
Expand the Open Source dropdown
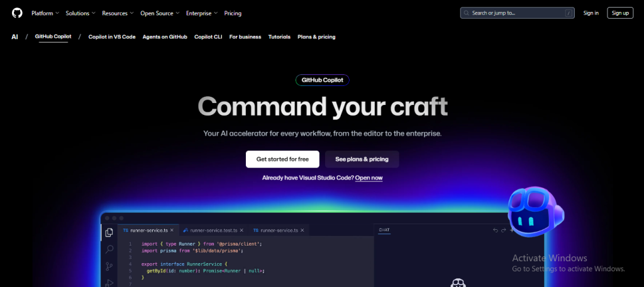(x=160, y=13)
